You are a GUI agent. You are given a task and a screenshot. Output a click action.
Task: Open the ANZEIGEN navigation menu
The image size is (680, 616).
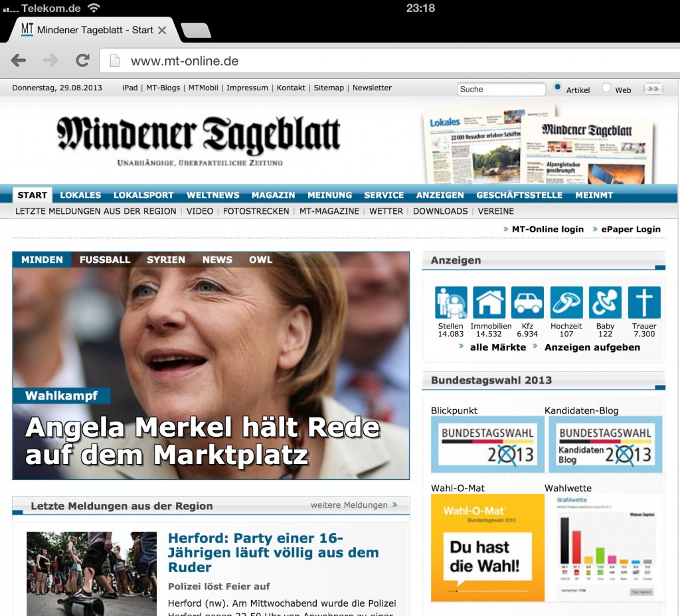click(440, 195)
